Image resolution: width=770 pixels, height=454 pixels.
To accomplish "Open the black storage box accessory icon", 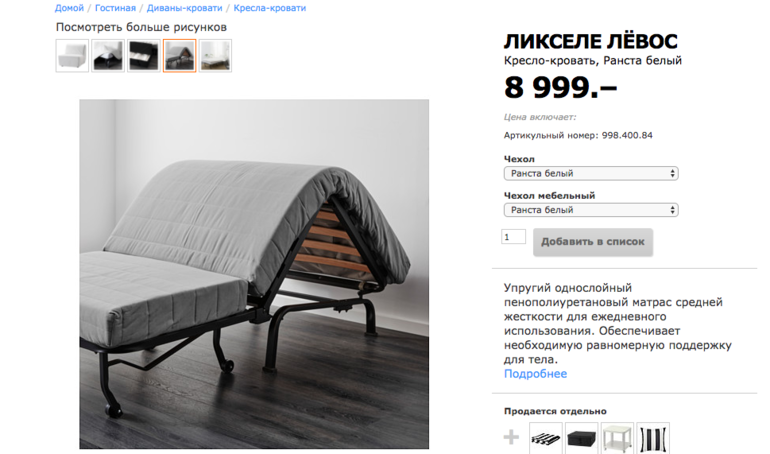I will coord(581,438).
